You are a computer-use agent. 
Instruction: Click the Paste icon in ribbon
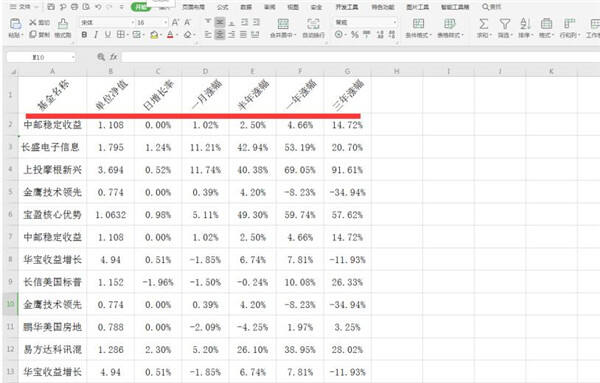point(15,24)
